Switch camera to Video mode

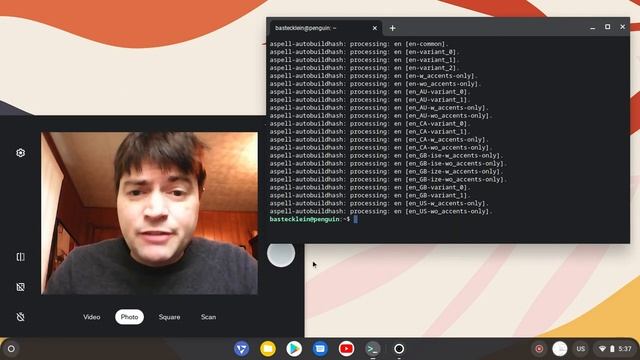pyautogui.click(x=91, y=317)
